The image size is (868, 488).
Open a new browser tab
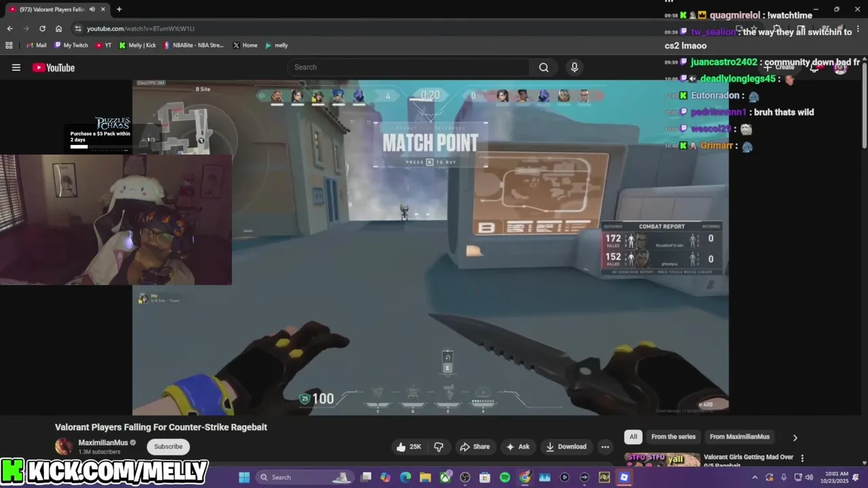tap(119, 9)
